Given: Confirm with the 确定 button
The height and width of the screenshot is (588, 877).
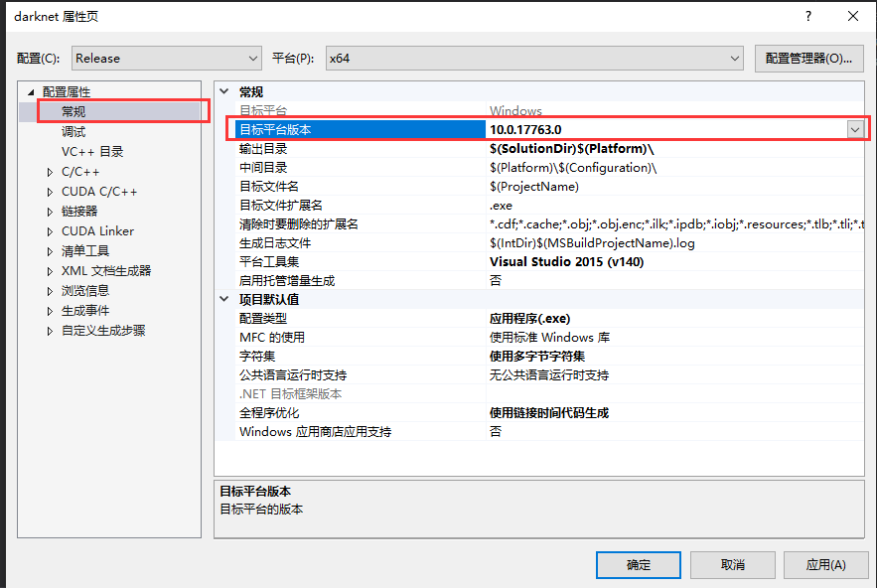Looking at the screenshot, I should click(x=639, y=565).
